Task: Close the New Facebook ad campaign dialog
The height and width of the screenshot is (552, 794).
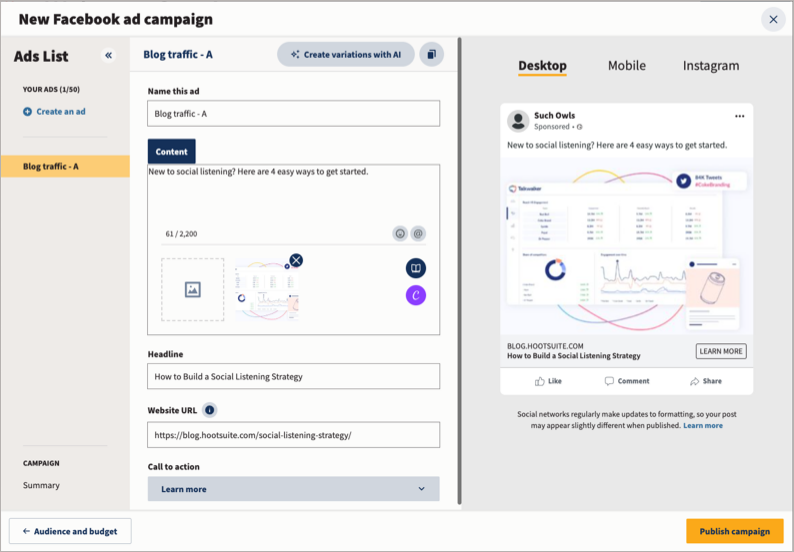Action: click(773, 19)
